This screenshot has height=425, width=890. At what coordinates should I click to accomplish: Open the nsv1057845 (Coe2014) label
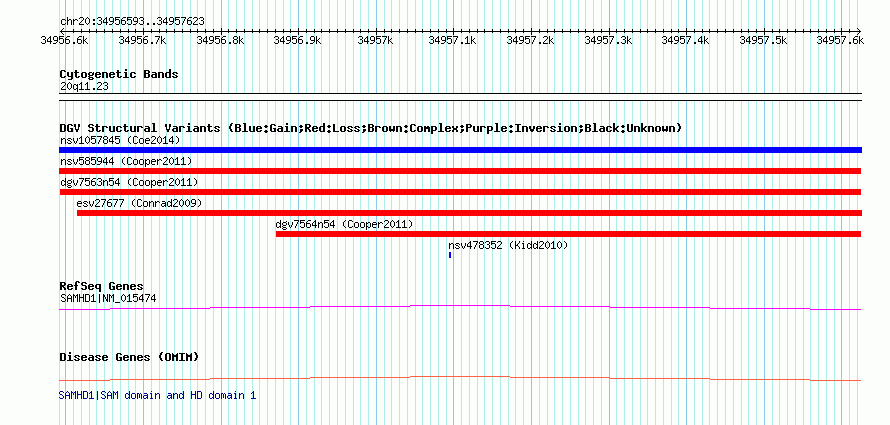[x=120, y=140]
